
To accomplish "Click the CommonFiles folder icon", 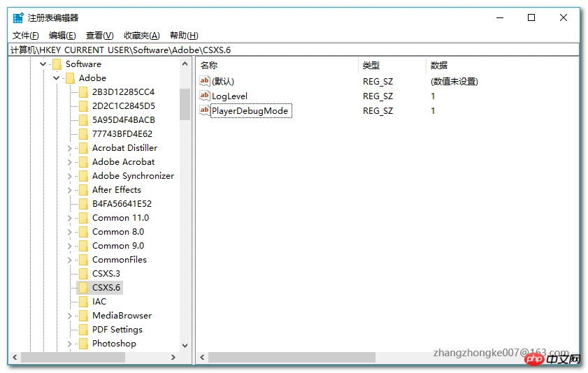I will click(84, 260).
